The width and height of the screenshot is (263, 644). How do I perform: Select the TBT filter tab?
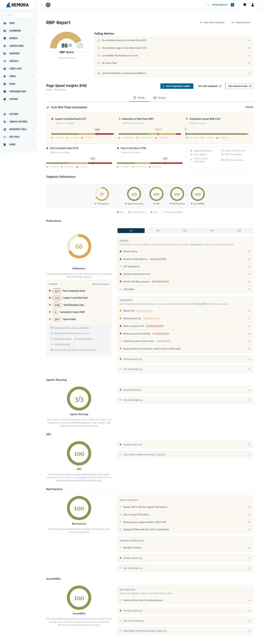[x=212, y=231]
